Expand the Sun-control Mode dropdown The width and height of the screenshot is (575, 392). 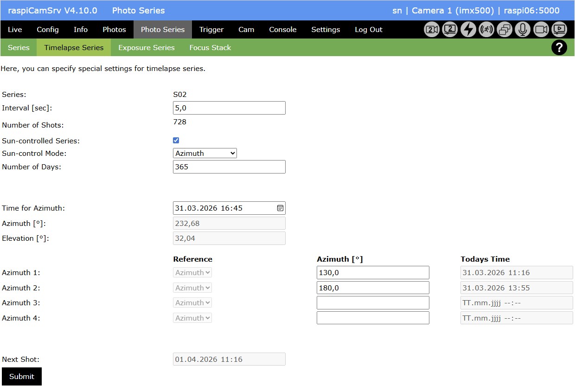click(x=204, y=153)
